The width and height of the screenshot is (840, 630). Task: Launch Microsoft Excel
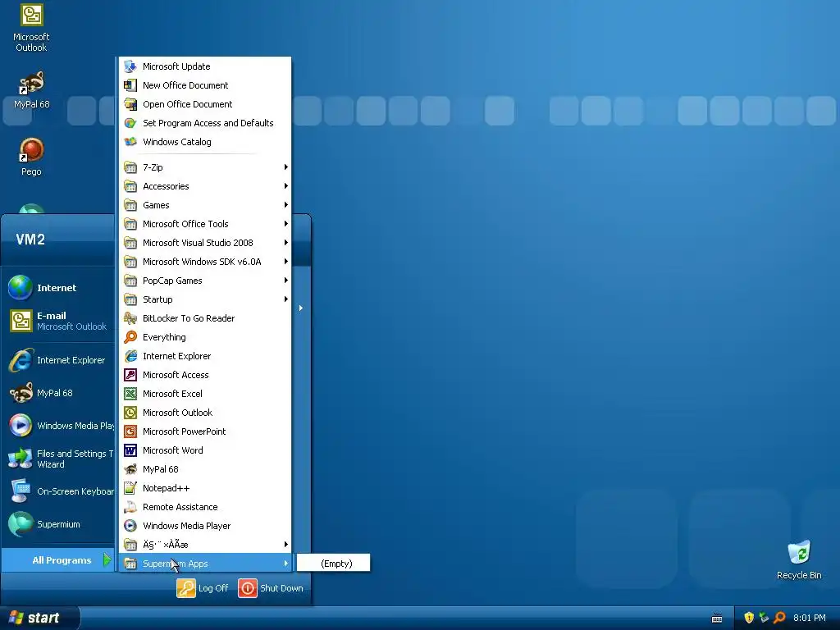point(204,394)
